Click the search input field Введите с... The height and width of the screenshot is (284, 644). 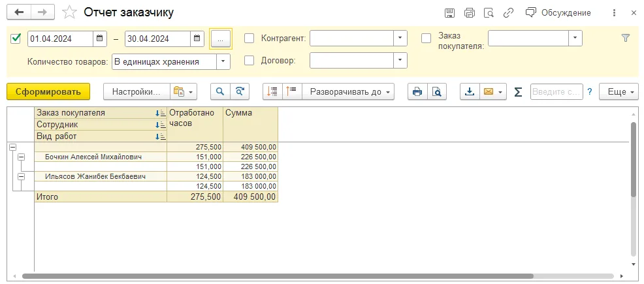pyautogui.click(x=556, y=92)
